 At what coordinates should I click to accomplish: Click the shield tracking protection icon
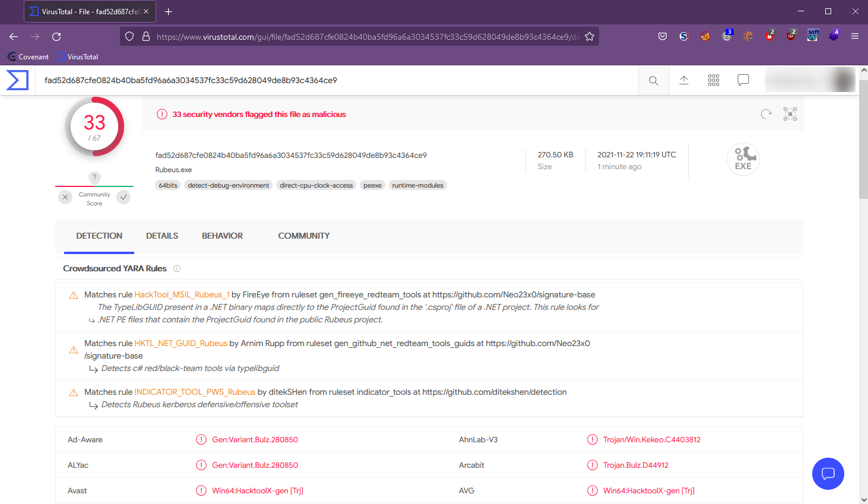click(129, 37)
